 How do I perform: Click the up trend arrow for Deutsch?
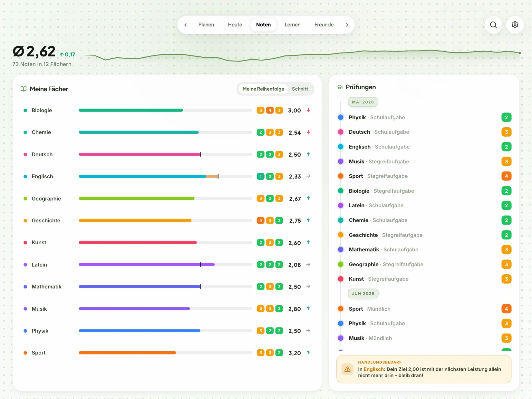(308, 154)
